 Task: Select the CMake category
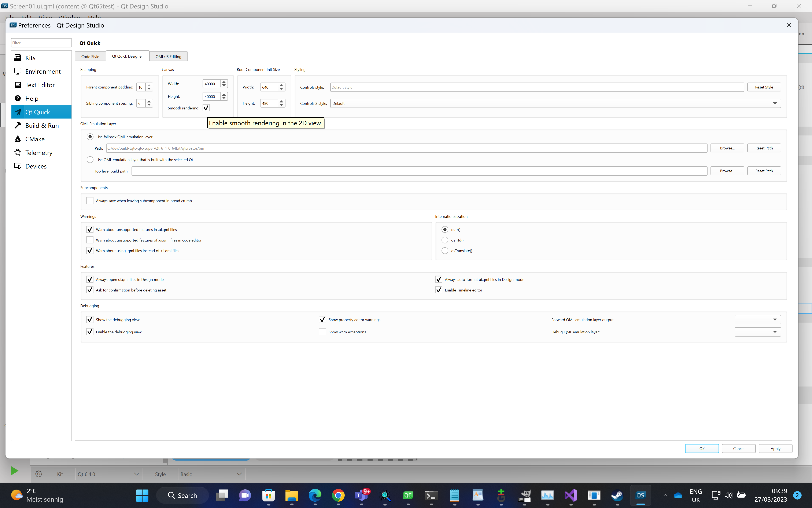41,139
